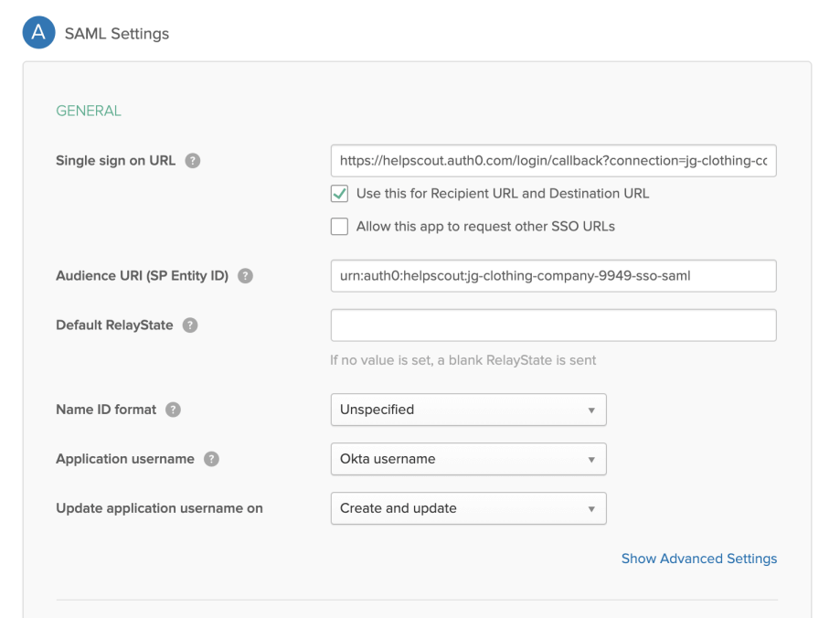Click the 'Update application username on' field label

159,508
